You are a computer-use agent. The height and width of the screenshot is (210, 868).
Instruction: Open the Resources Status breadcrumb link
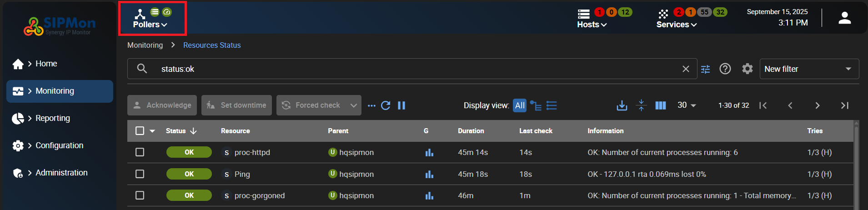click(212, 45)
